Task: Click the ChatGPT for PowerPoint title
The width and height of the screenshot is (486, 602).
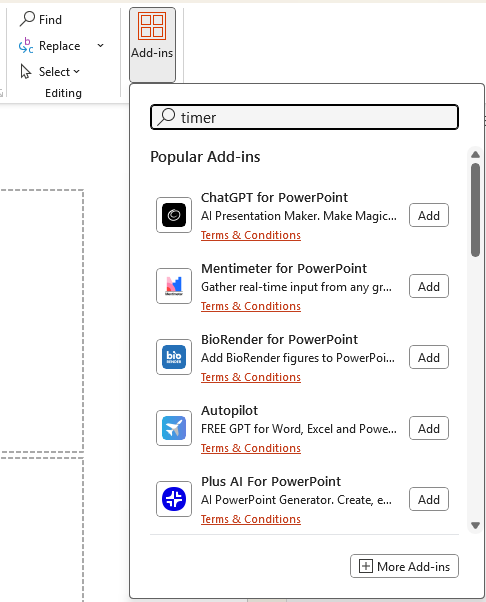Action: (274, 198)
